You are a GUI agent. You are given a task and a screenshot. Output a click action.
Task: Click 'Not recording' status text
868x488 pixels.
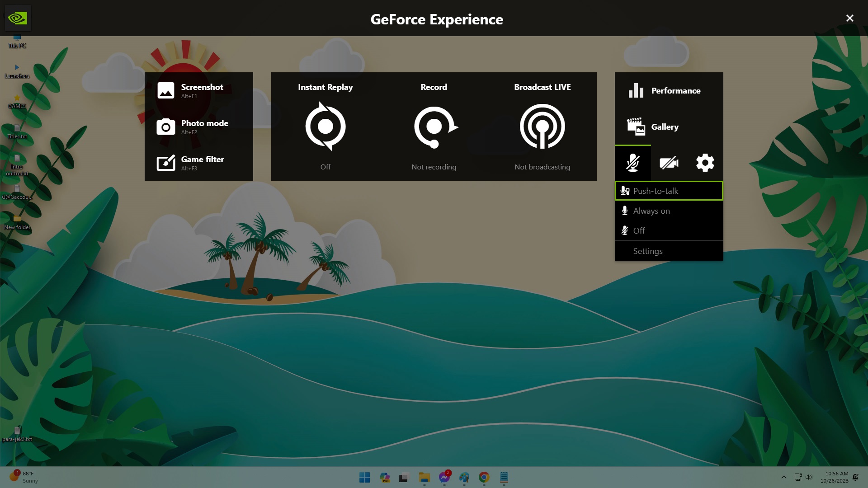pos(434,167)
